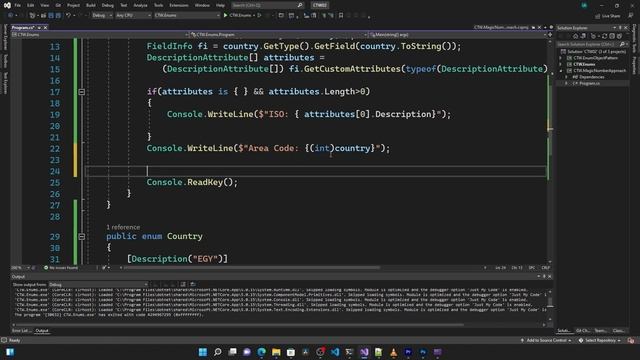The image size is (640, 360).
Task: Click Solution Explorer sync/refresh icon
Action: tap(604, 36)
